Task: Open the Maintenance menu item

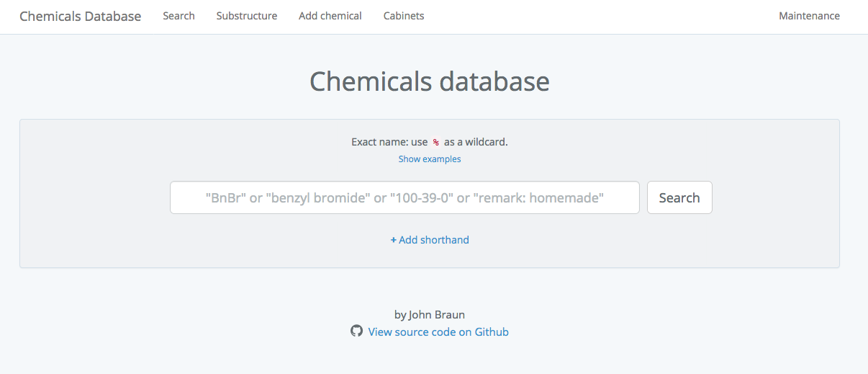Action: pyautogui.click(x=809, y=16)
